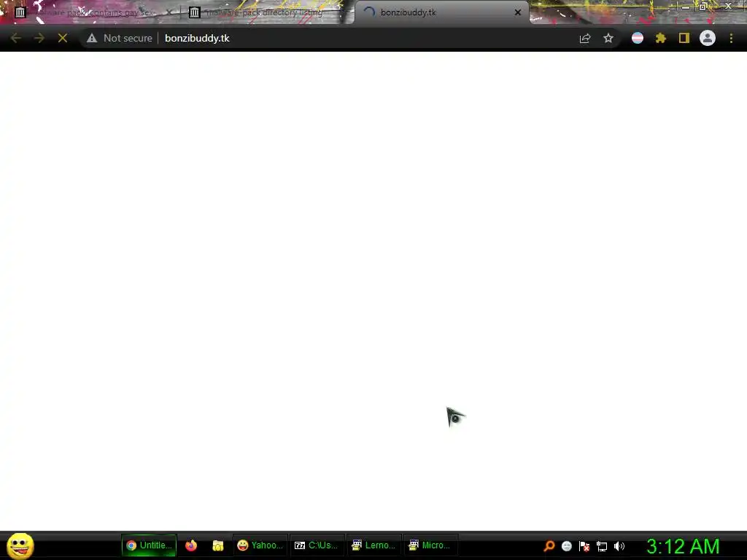Select Chrome Untitled taskbar button
The width and height of the screenshot is (747, 560).
tap(149, 545)
